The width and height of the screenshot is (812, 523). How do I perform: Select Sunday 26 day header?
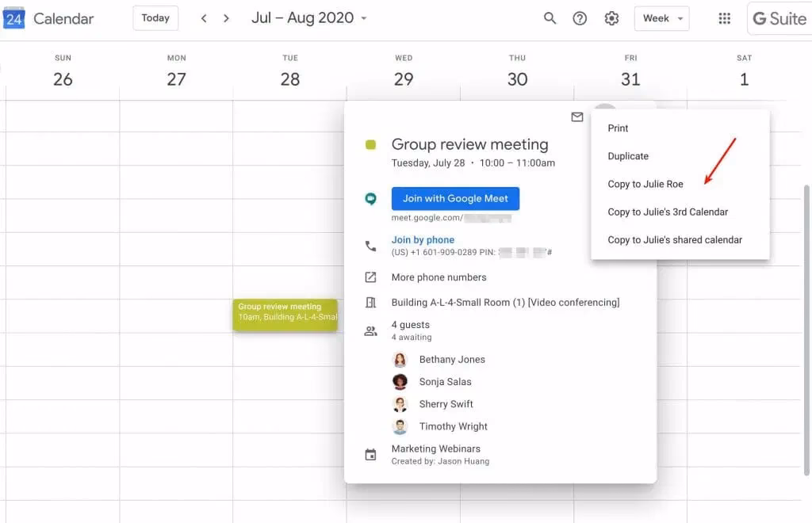pos(63,71)
